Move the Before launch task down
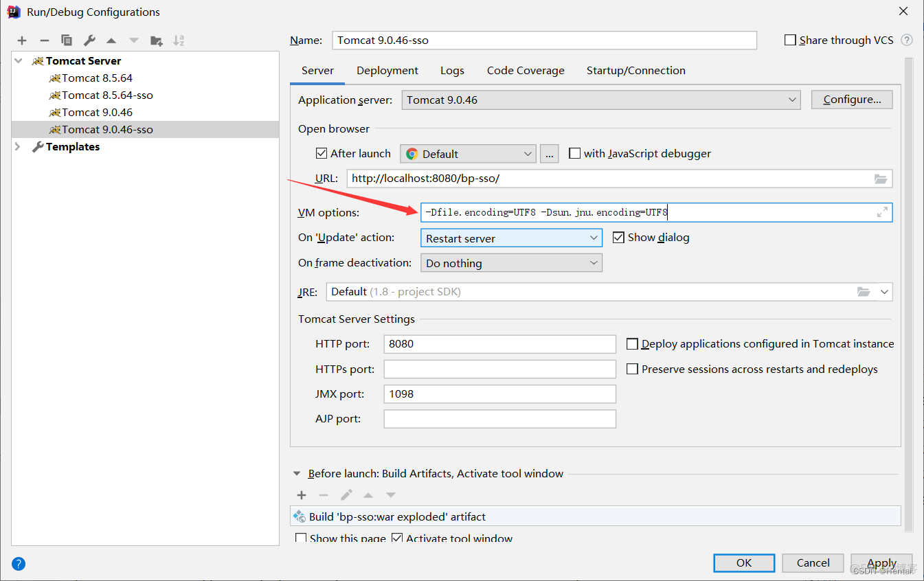 [x=391, y=494]
